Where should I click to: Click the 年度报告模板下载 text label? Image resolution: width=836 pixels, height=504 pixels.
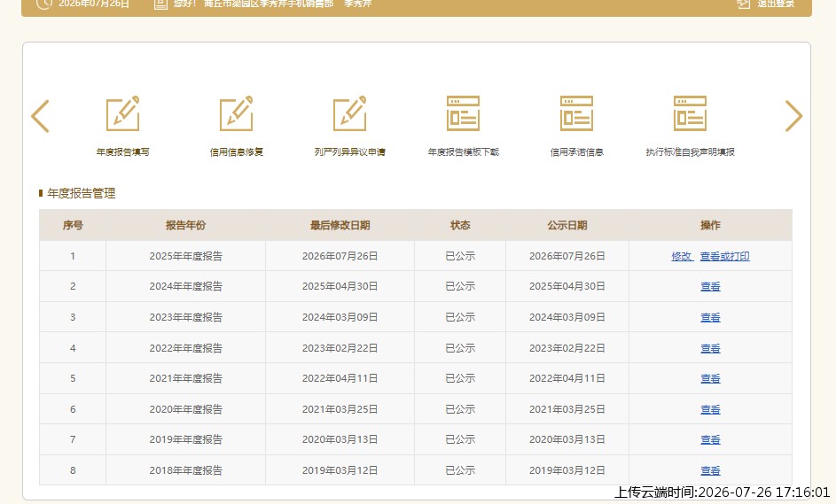coord(464,151)
